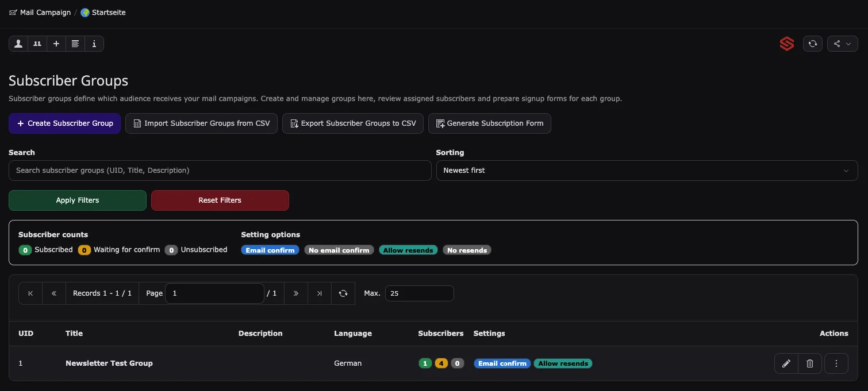Click the Subscriber Groups page heading
The image size is (868, 391).
[x=68, y=81]
